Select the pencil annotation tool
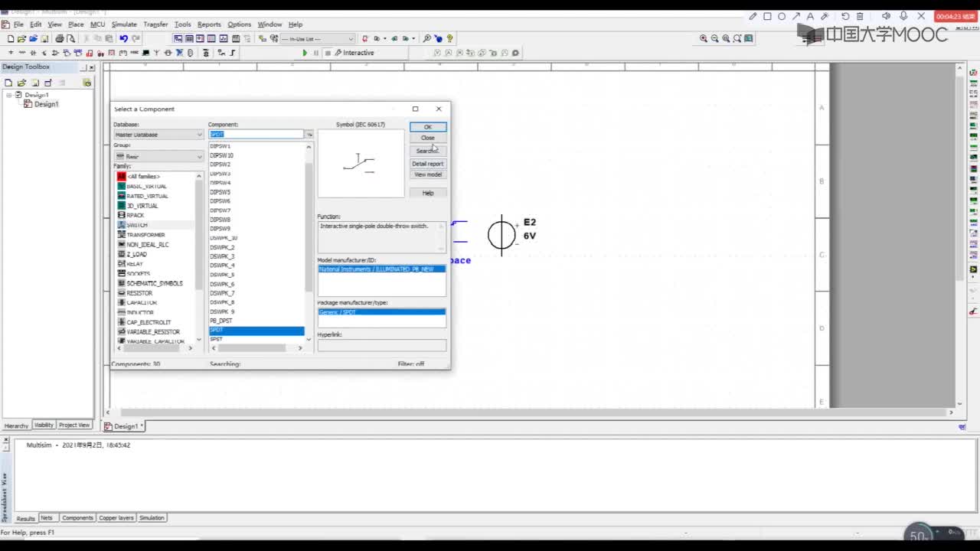 click(753, 16)
